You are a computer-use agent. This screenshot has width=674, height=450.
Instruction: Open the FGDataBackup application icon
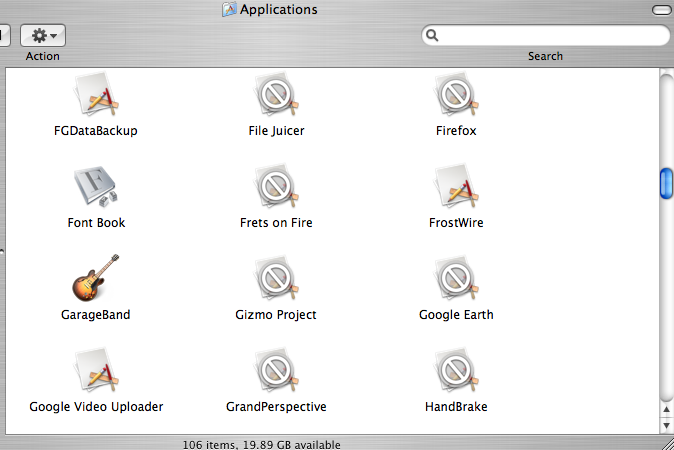tap(96, 94)
